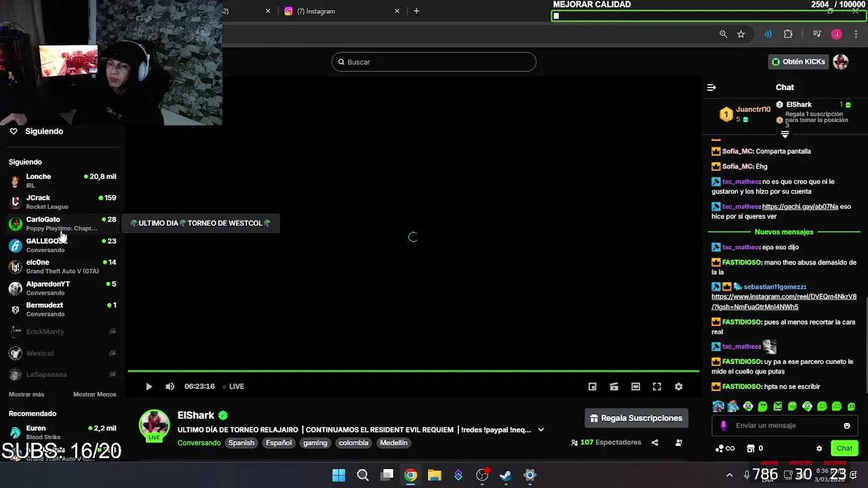The height and width of the screenshot is (488, 868).
Task: Click the ElShark streamer live avatar
Action: tap(154, 425)
